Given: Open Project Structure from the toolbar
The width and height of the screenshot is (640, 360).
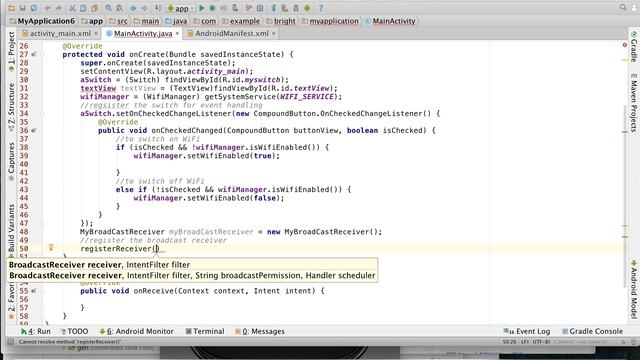Looking at the screenshot, I should point(260,8).
